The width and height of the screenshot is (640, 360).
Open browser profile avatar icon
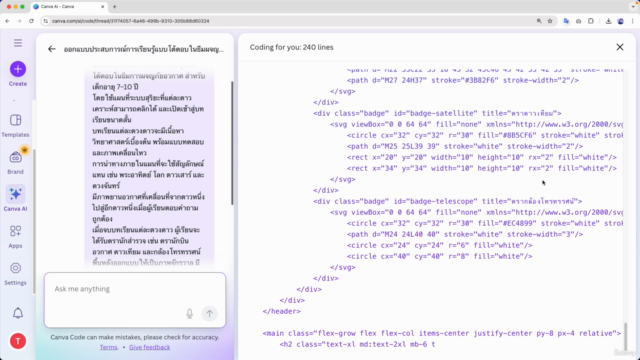(x=620, y=21)
